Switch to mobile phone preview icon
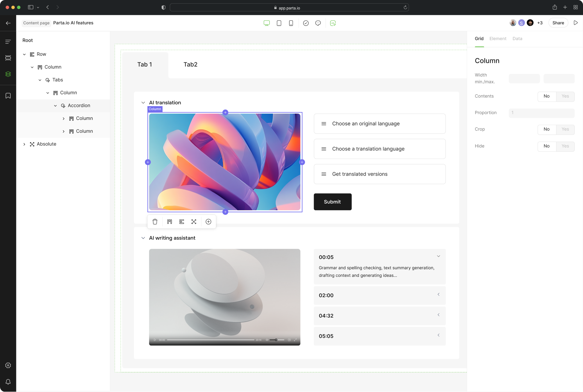Viewport: 583px width, 392px height. tap(291, 23)
